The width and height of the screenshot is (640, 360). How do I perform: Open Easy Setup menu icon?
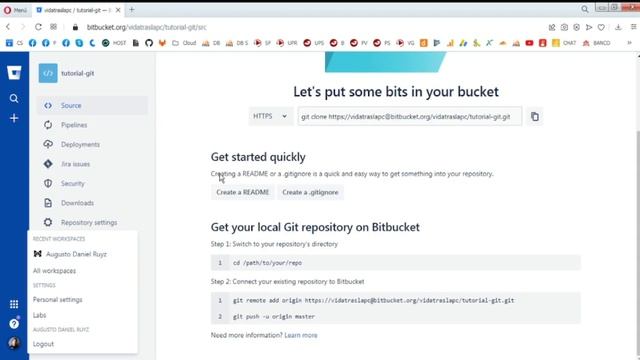point(633,27)
